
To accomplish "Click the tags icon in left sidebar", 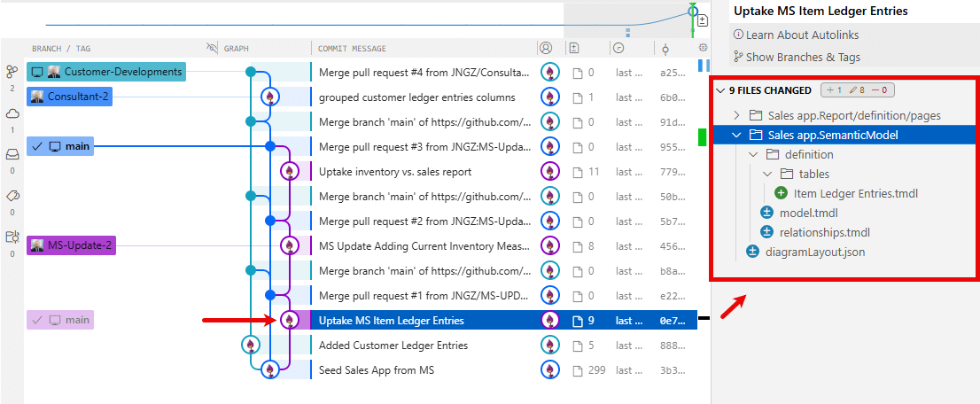I will point(12,195).
